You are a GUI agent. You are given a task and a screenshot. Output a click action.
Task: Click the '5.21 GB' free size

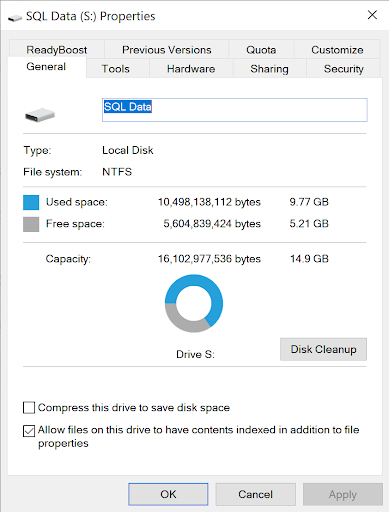click(309, 223)
